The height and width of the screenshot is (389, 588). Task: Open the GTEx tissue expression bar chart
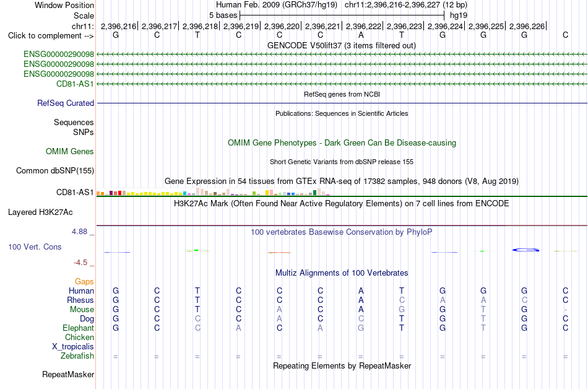213,192
